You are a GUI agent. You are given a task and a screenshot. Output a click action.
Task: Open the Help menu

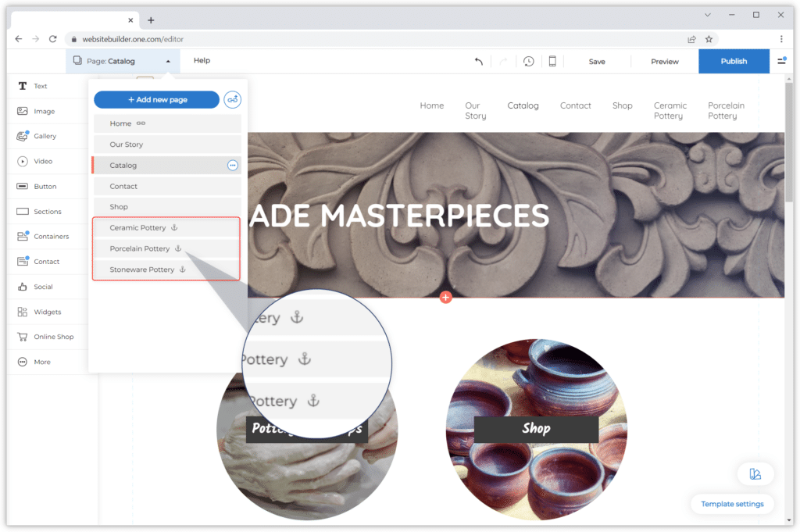click(202, 61)
